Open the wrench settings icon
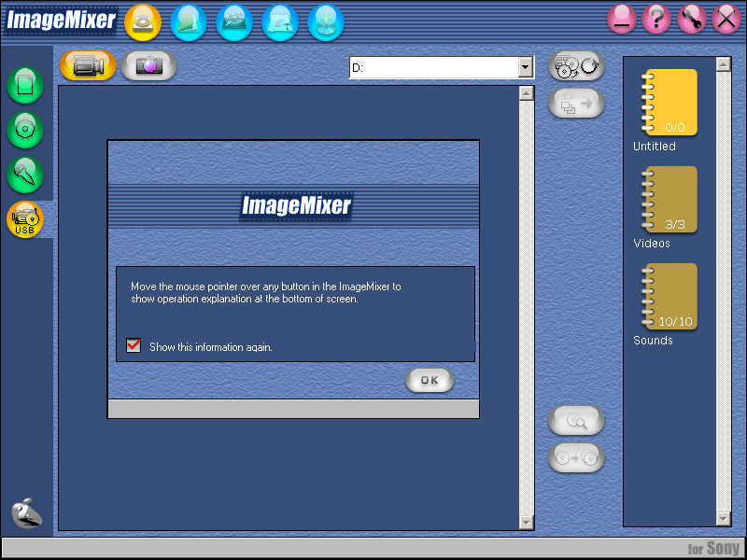Image resolution: width=747 pixels, height=560 pixels. pos(692,20)
